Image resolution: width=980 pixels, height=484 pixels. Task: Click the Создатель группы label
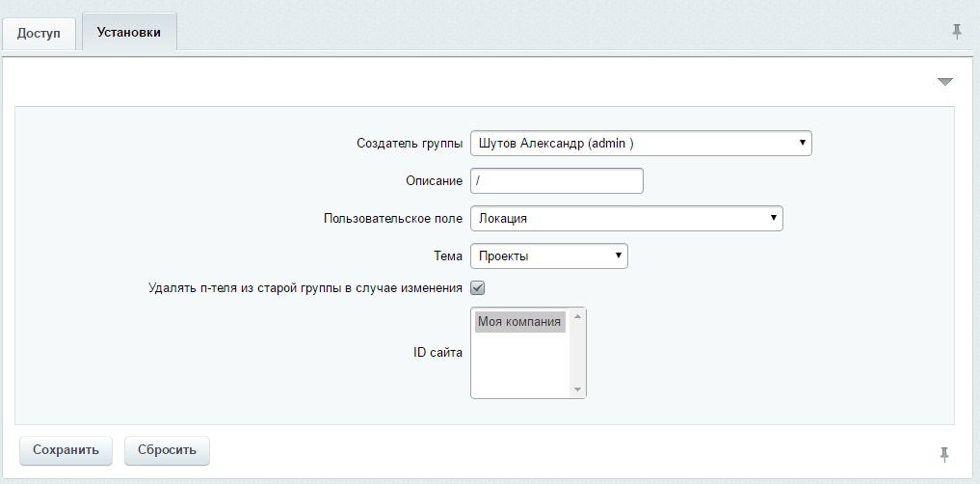point(410,144)
